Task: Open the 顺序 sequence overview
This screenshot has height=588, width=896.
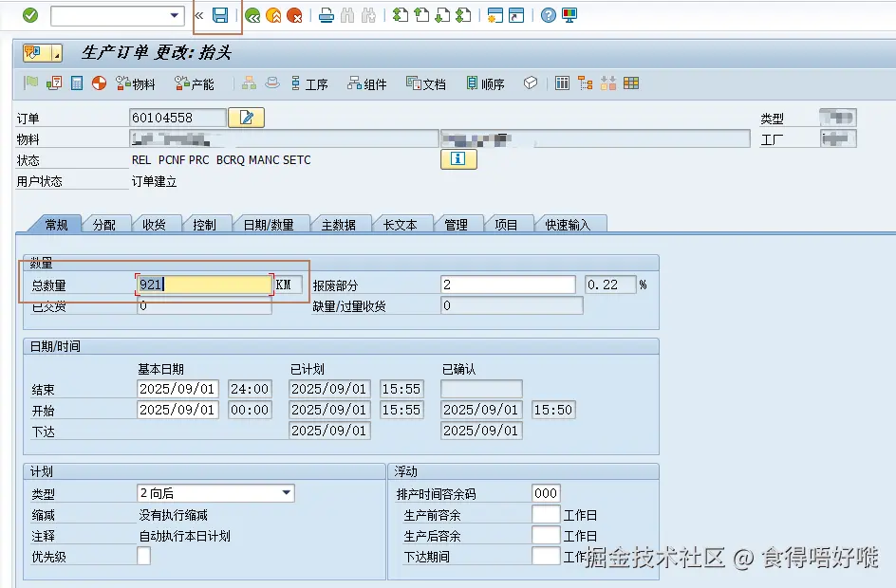Action: [x=485, y=83]
